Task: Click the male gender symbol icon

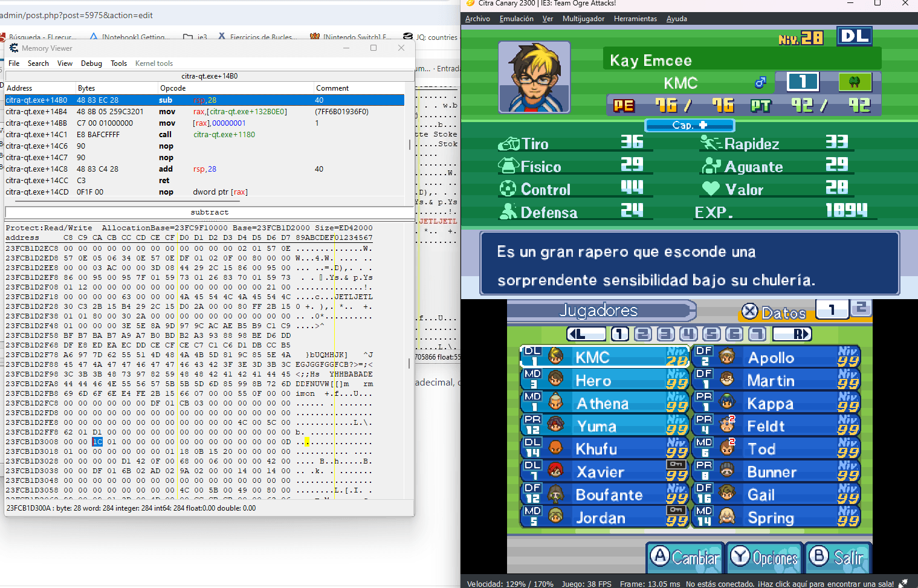Action: click(x=760, y=82)
